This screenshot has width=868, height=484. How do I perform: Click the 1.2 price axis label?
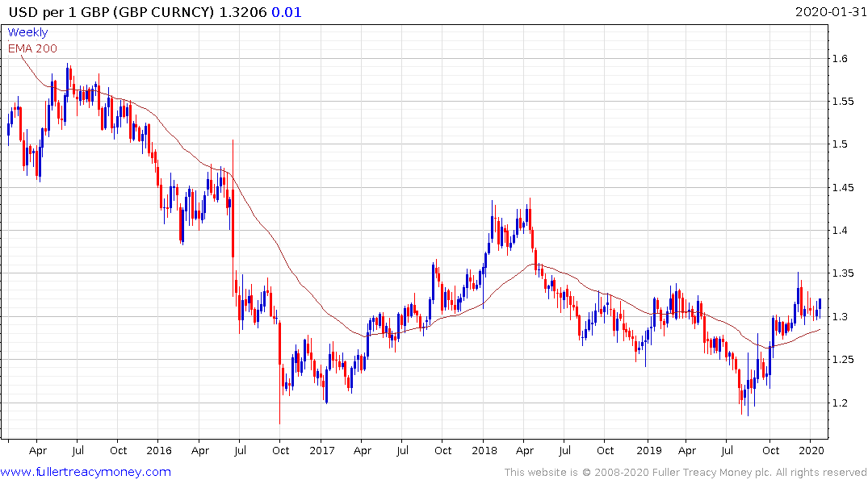(840, 403)
